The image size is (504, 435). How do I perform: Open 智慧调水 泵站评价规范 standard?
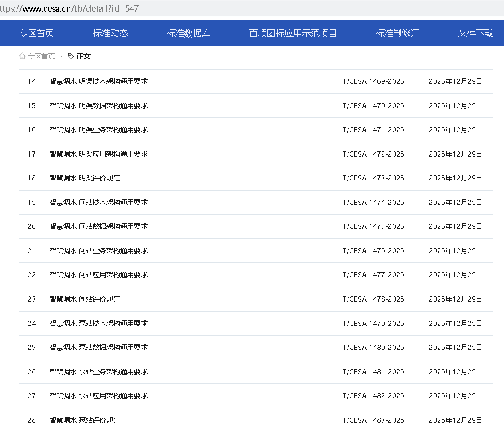tap(83, 420)
